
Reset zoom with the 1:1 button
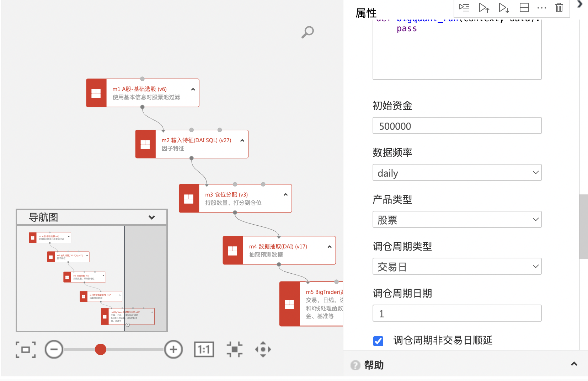tap(204, 350)
